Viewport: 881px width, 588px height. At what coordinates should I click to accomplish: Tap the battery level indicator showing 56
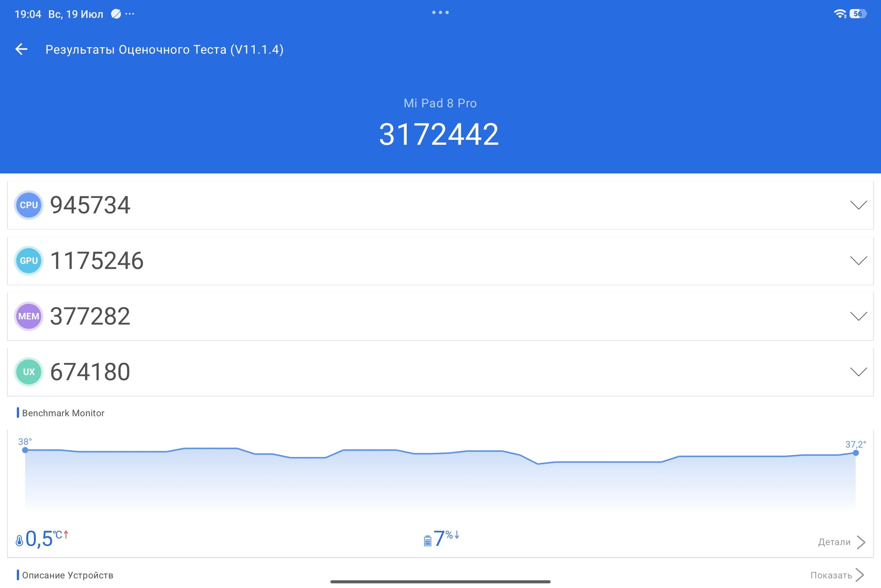(858, 14)
